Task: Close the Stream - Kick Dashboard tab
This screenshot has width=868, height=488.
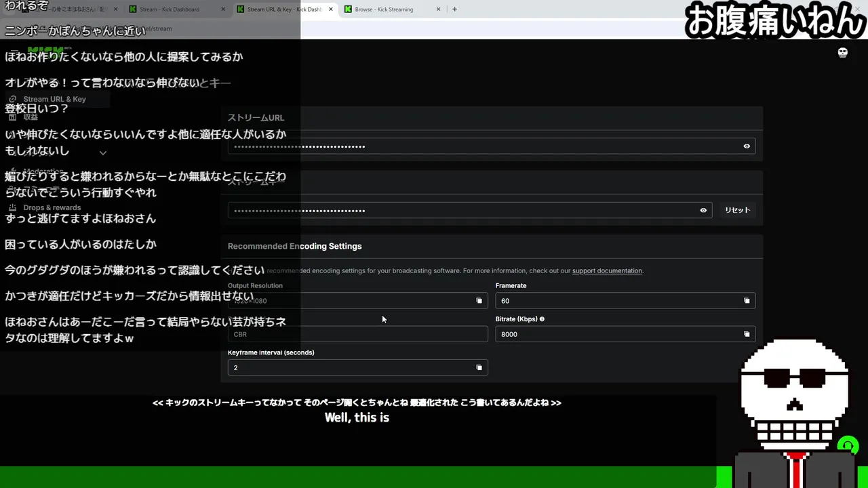Action: pyautogui.click(x=224, y=9)
